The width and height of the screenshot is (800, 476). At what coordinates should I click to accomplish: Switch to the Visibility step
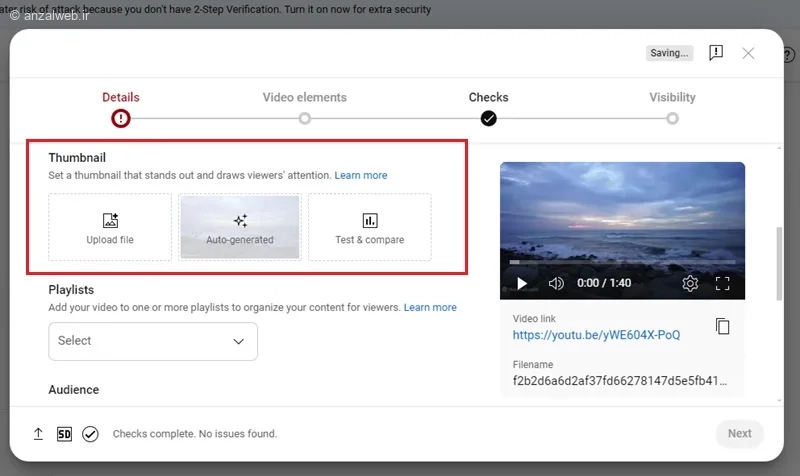pyautogui.click(x=672, y=107)
